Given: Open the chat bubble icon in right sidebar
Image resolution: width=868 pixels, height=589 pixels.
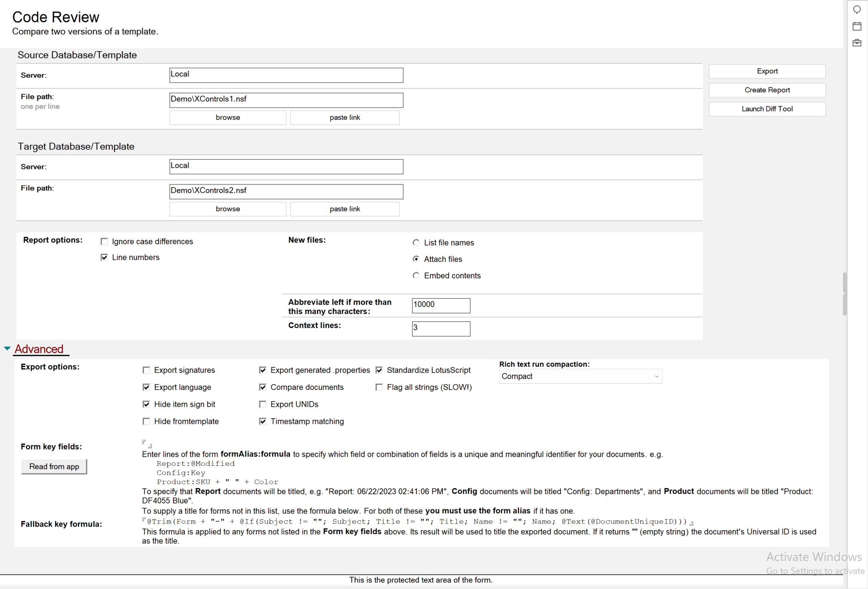Looking at the screenshot, I should [x=857, y=9].
